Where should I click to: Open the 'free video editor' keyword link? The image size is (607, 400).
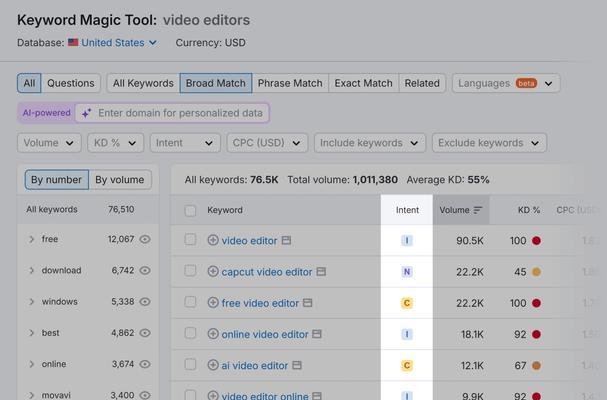pyautogui.click(x=260, y=303)
